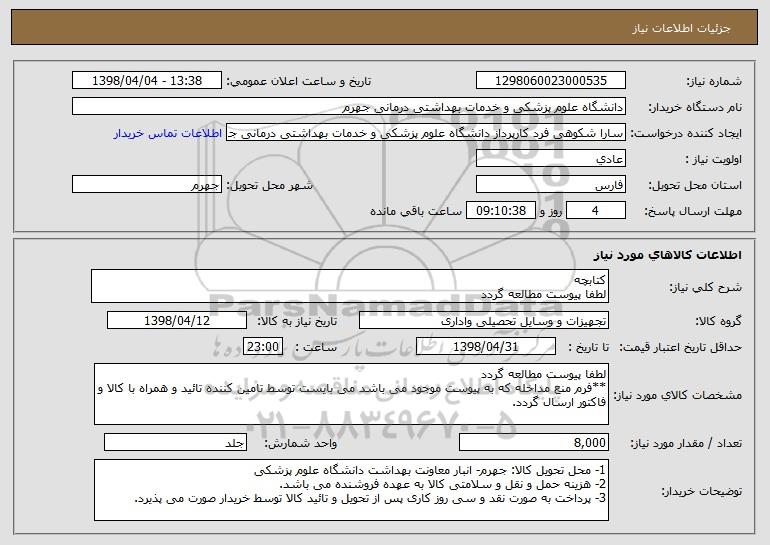Click the delivery city field جهرم
Screen dimensions: 770x545
click(x=147, y=185)
